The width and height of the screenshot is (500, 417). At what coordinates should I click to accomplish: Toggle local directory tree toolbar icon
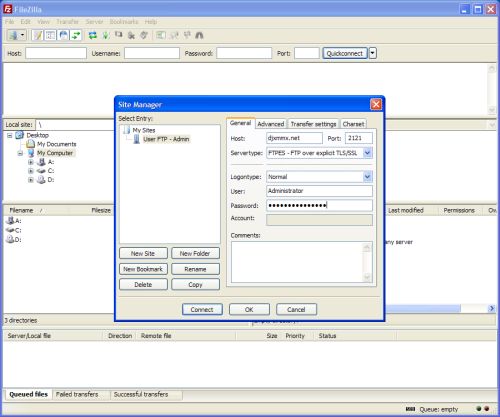coord(50,35)
